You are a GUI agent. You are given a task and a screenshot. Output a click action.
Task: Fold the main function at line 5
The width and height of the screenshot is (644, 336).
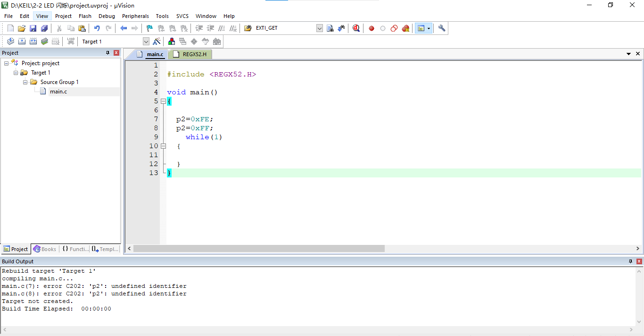tap(163, 101)
